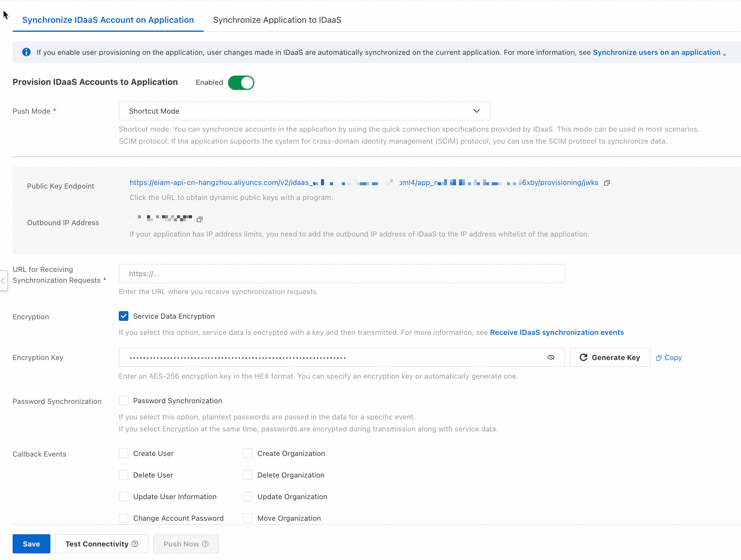741x560 pixels.
Task: Click the help icon on Test Connectivity
Action: 135,544
